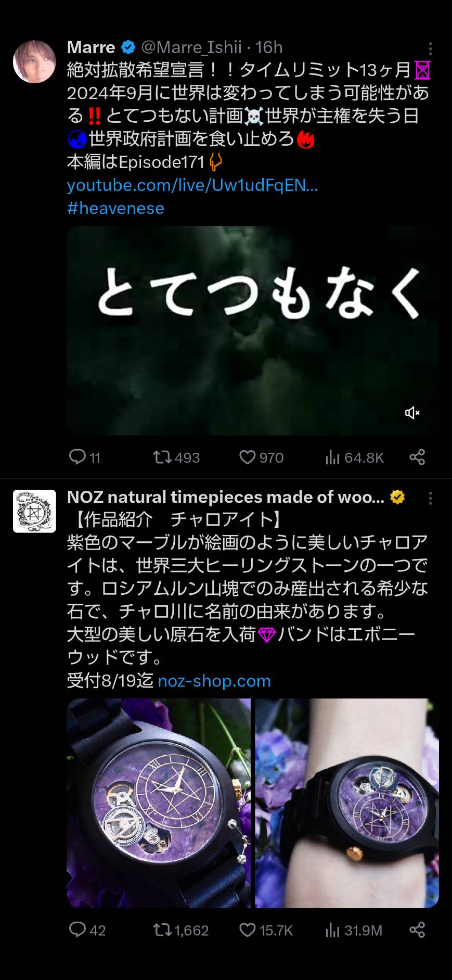Open the youtube.com/live link

192,185
